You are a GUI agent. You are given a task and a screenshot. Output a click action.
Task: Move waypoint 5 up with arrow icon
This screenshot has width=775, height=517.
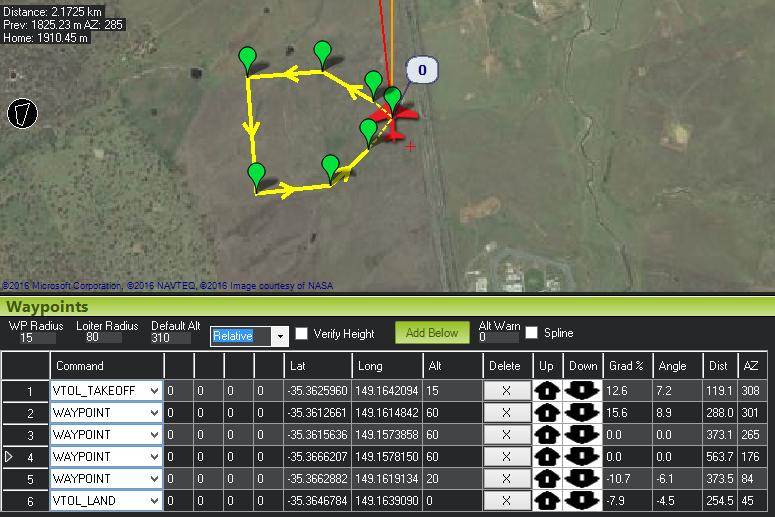pos(547,479)
